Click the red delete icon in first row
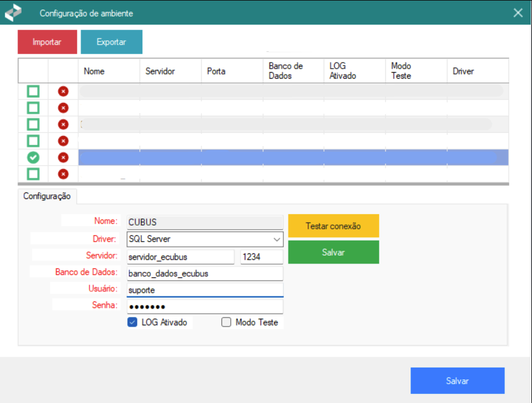 click(63, 91)
